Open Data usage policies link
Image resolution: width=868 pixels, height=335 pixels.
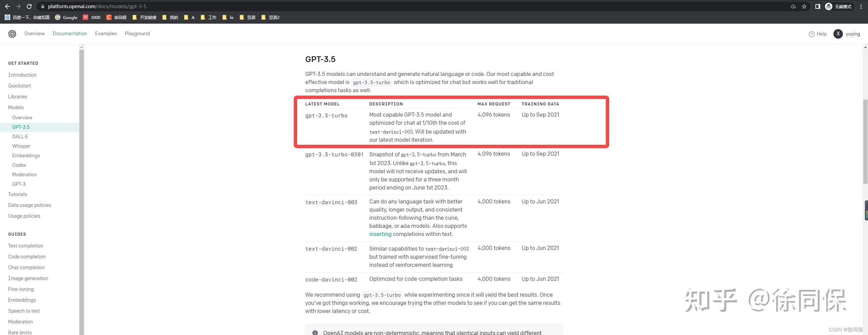(x=30, y=205)
